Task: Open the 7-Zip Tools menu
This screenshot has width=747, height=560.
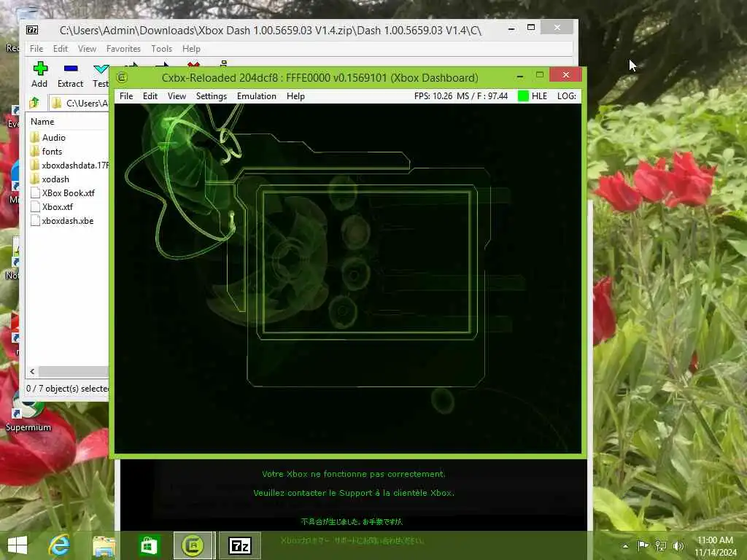Action: point(161,49)
